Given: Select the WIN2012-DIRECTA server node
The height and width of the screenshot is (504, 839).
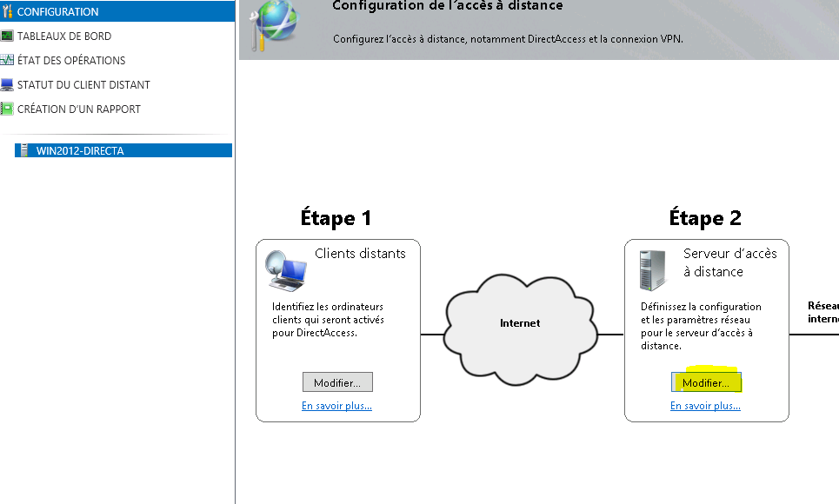Looking at the screenshot, I should tap(123, 150).
